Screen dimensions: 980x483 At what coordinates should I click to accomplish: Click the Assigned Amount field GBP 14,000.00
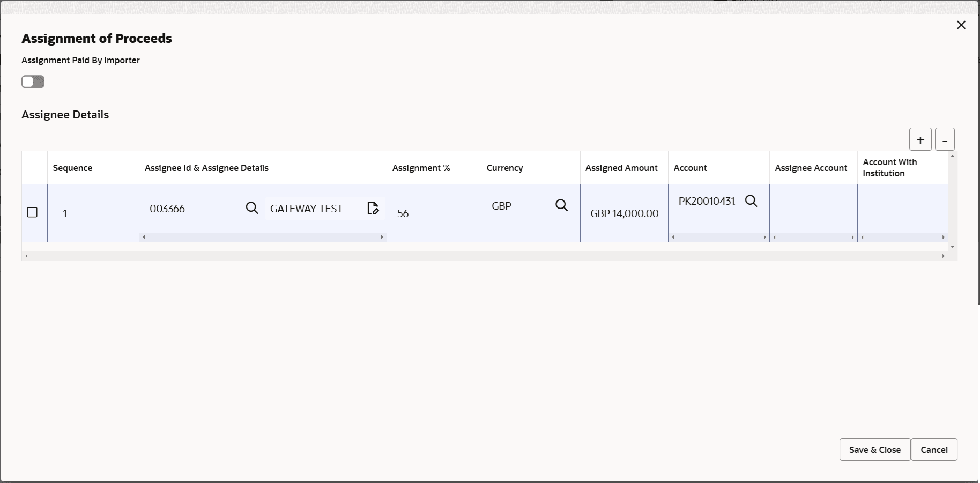(624, 213)
